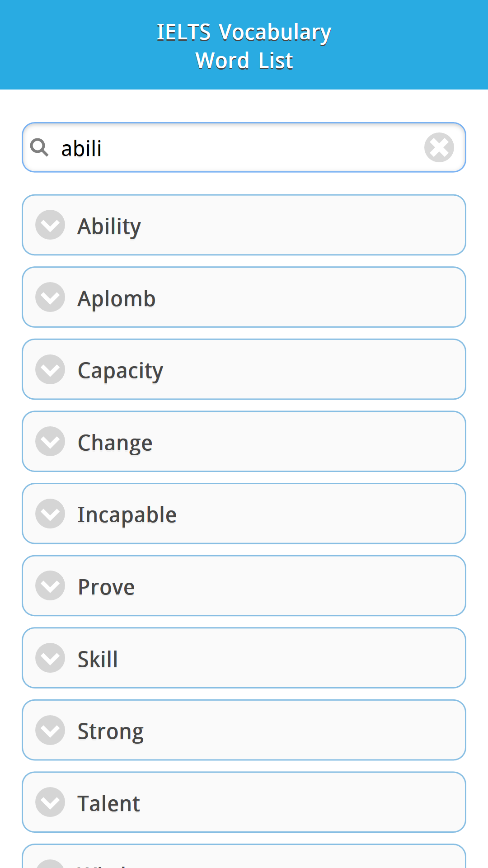Screen dimensions: 488x868
Task: Expand the partially visible last list item
Action: [x=244, y=858]
